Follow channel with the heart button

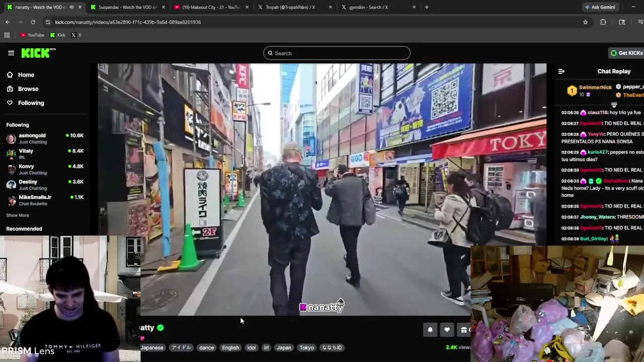point(447,330)
